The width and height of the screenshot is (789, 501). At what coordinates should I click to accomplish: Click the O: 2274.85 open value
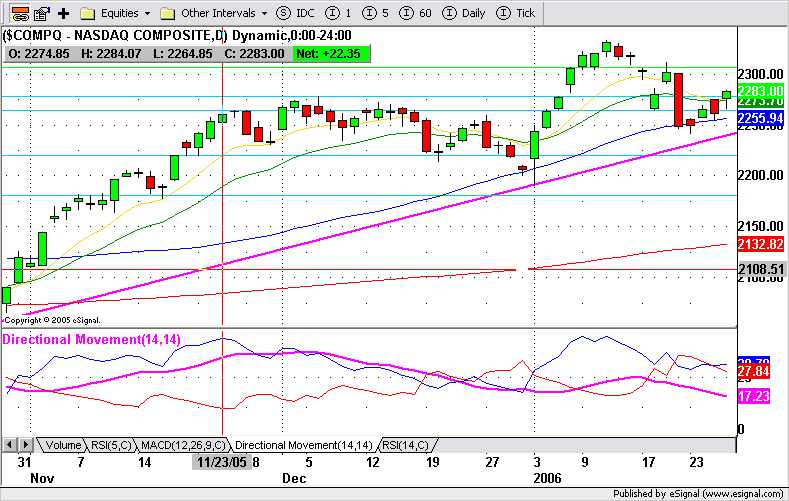(39, 54)
